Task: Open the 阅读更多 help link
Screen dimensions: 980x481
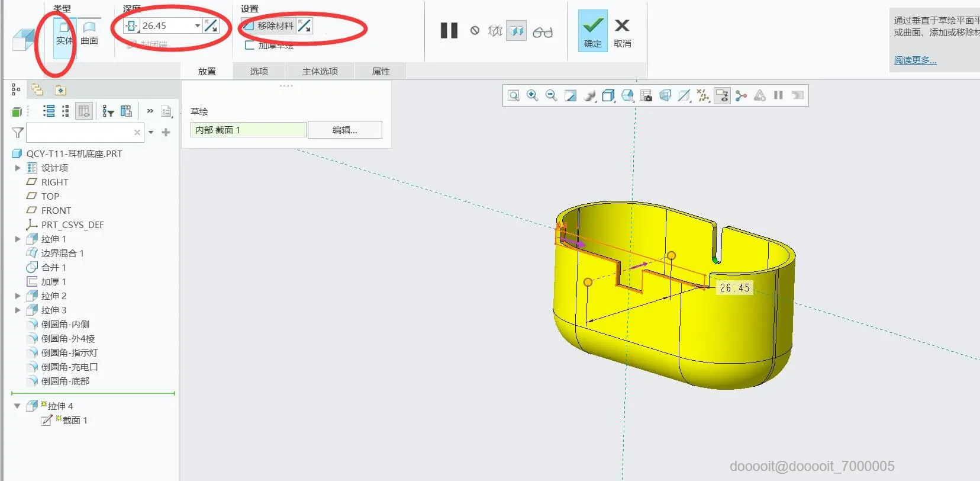Action: click(915, 60)
